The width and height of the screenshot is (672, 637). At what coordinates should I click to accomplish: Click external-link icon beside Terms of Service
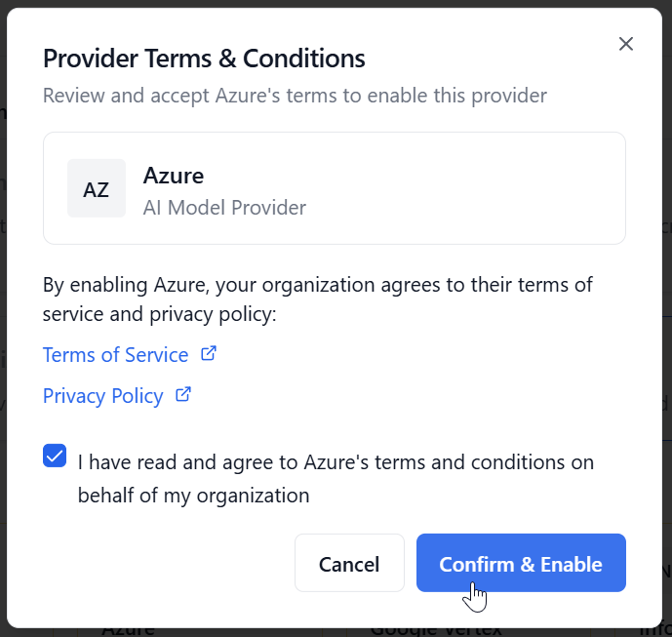point(208,354)
